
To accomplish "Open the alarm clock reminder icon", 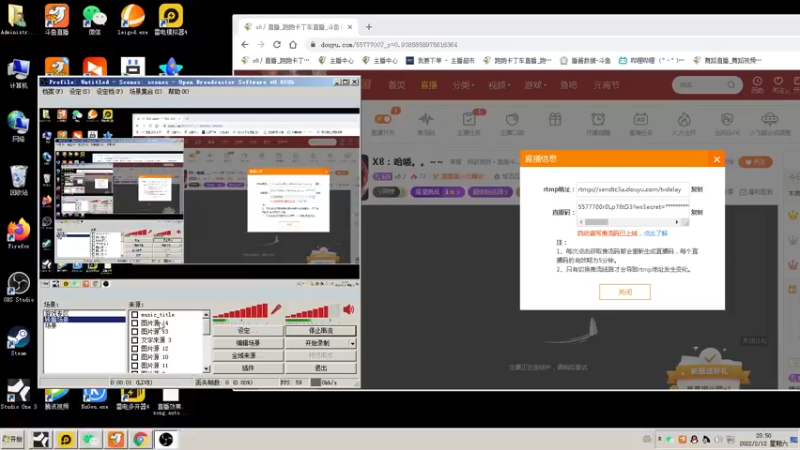I will point(598,123).
